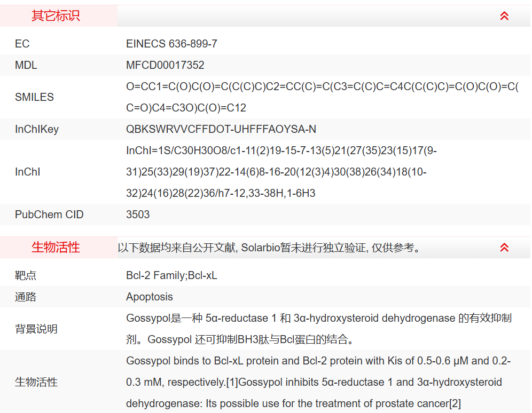This screenshot has width=532, height=413.
Task: Click the PubChem CID row label
Action: pos(49,215)
